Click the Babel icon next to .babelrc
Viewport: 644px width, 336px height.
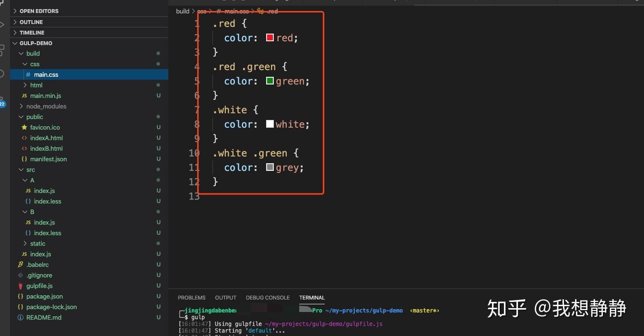tap(20, 264)
